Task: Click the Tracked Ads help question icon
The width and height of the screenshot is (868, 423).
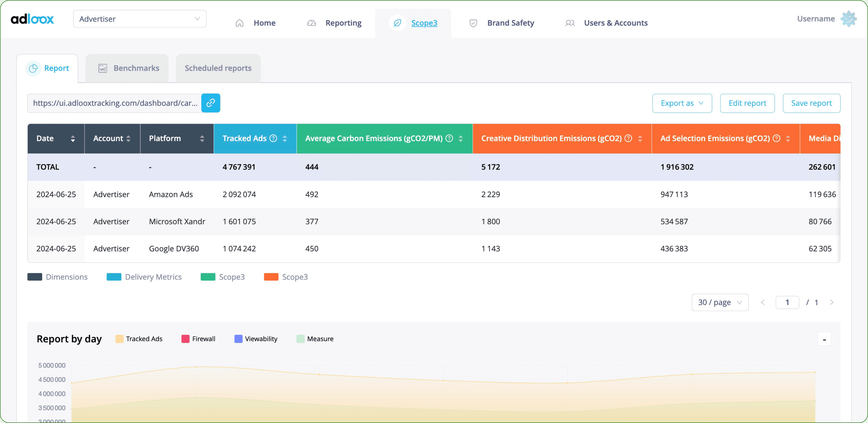Action: point(273,138)
